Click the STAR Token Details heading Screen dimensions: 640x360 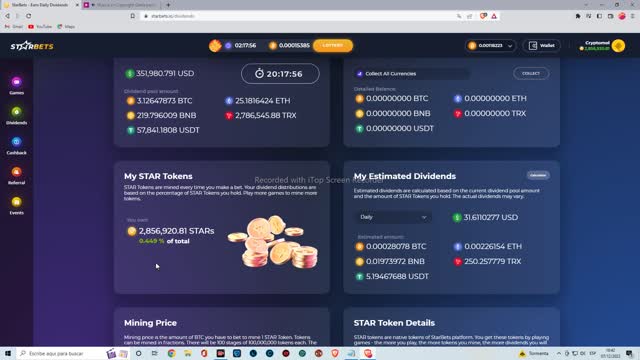point(394,323)
